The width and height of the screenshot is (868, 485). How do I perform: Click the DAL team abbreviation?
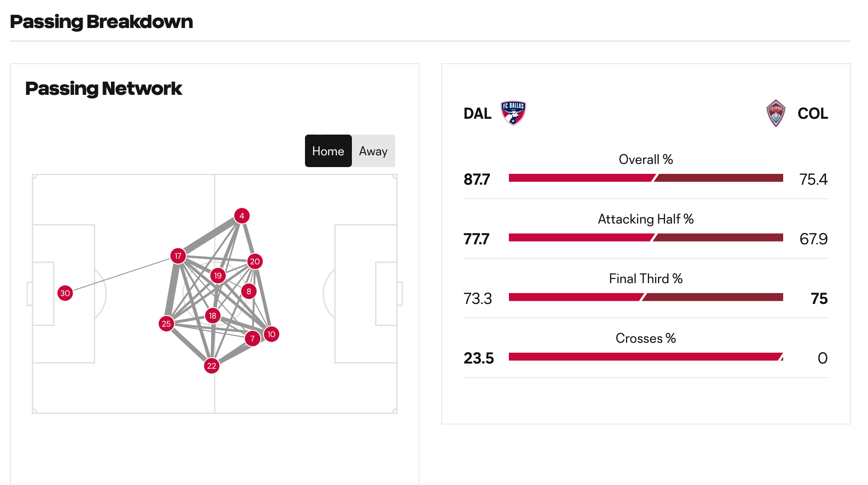coord(477,113)
